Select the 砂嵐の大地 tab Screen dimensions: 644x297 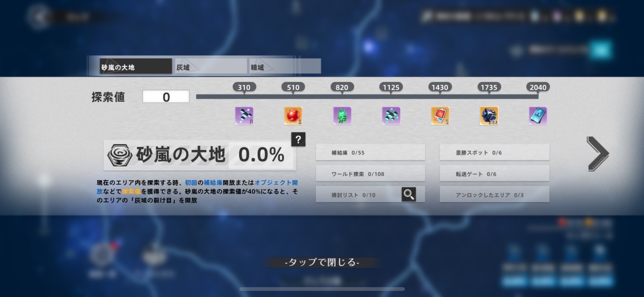pos(136,66)
